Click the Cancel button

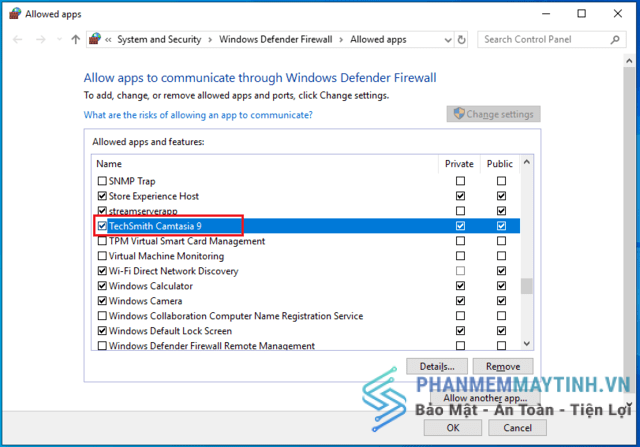(517, 427)
